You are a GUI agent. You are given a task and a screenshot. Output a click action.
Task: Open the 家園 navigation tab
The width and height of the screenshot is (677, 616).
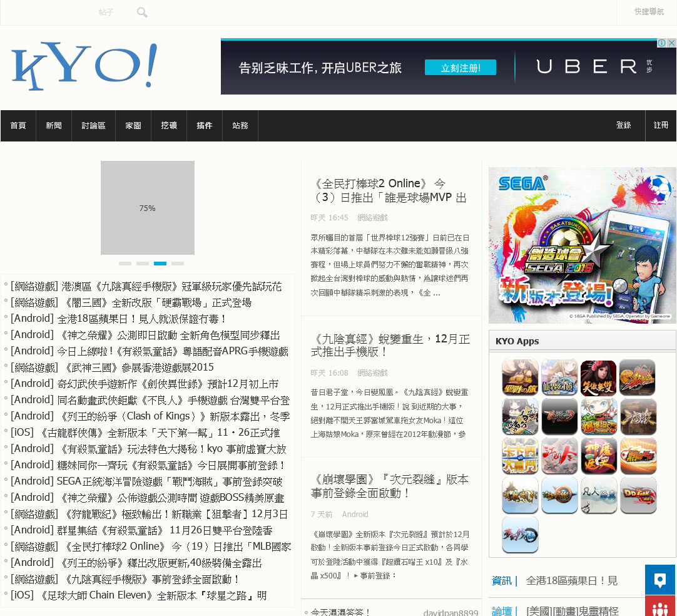tap(133, 126)
